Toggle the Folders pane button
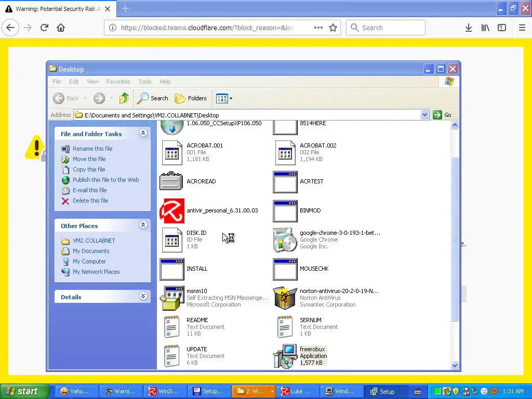 (190, 98)
